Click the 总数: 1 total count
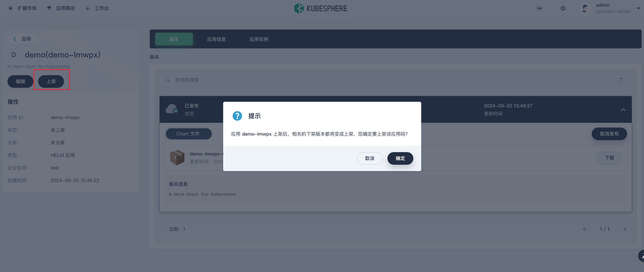Image resolution: width=644 pixels, height=272 pixels. [177, 229]
